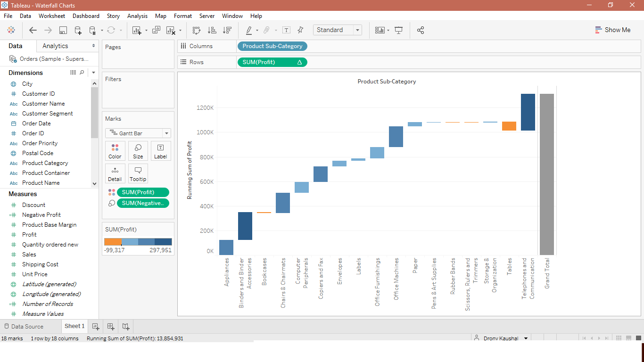
Task: Click the Show Me button
Action: [613, 30]
